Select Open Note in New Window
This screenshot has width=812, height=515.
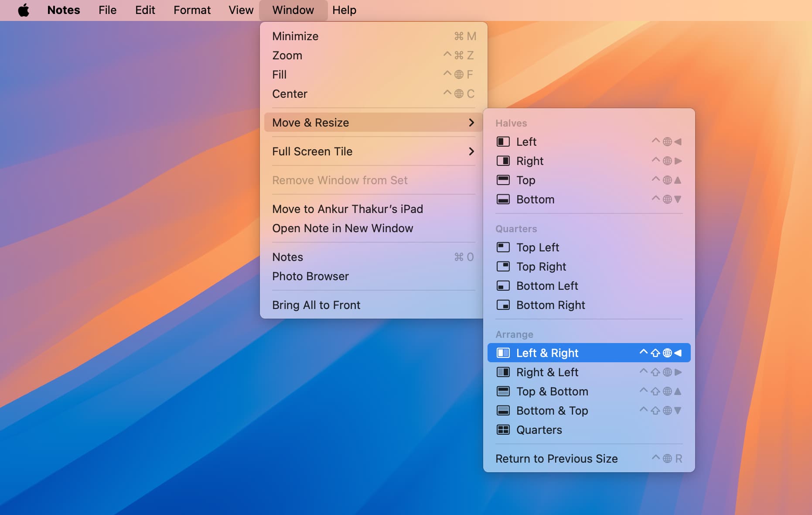tap(342, 228)
